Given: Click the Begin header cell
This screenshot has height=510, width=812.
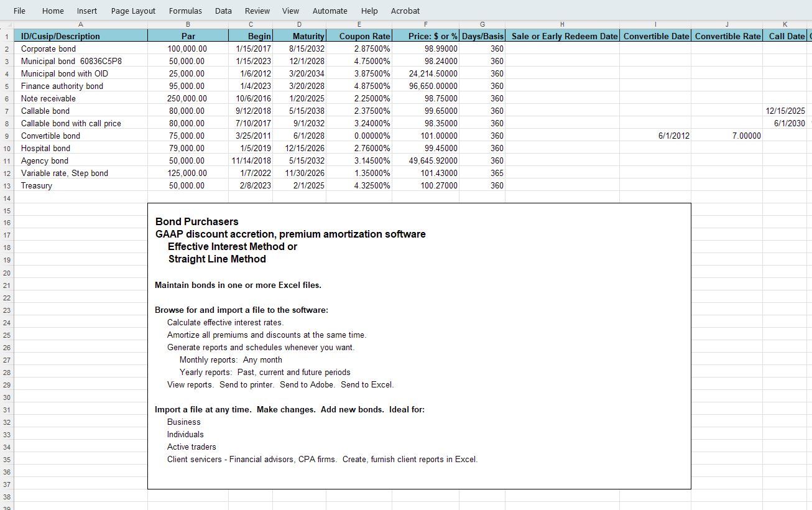Looking at the screenshot, I should [251, 36].
